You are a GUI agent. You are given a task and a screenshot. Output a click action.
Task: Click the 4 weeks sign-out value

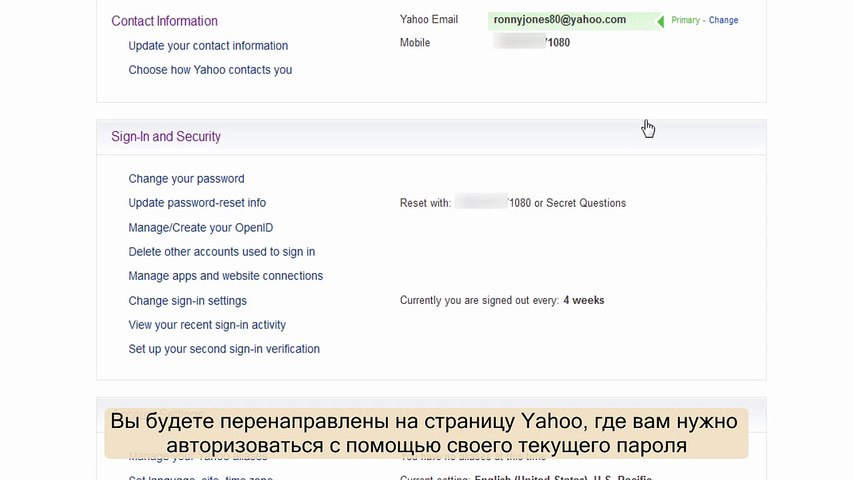click(x=583, y=300)
